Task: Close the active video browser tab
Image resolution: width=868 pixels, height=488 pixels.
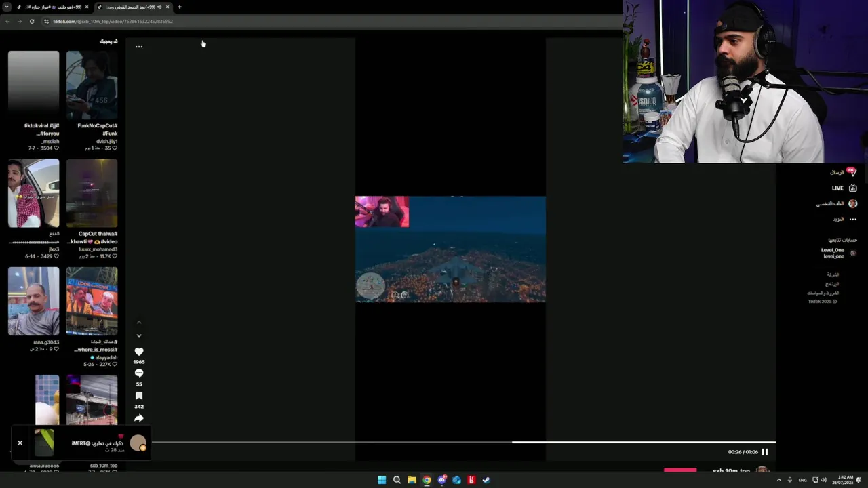Action: (167, 7)
